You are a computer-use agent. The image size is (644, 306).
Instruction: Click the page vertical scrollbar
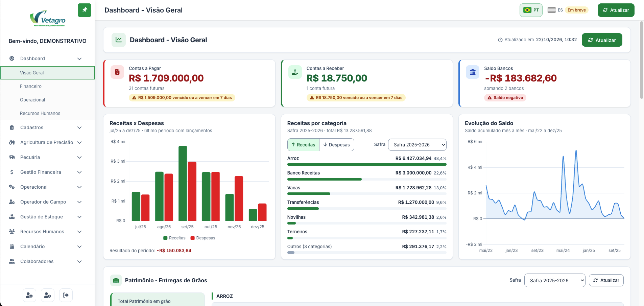coord(642,60)
